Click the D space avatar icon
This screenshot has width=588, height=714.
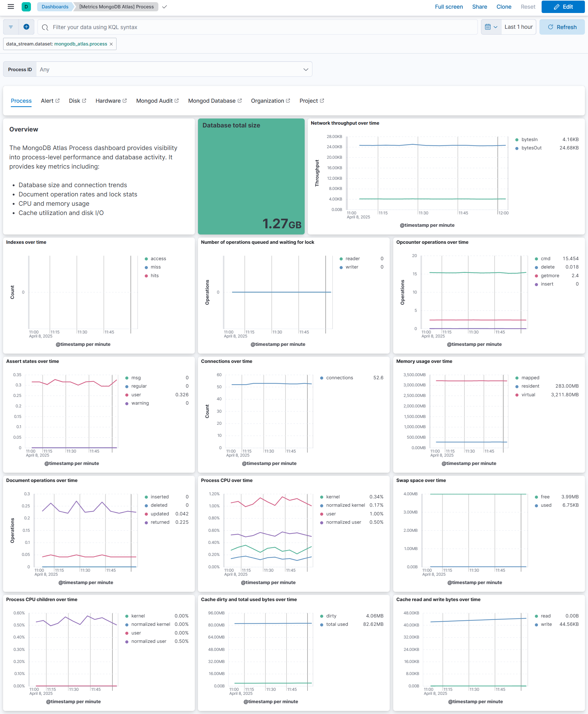click(26, 6)
